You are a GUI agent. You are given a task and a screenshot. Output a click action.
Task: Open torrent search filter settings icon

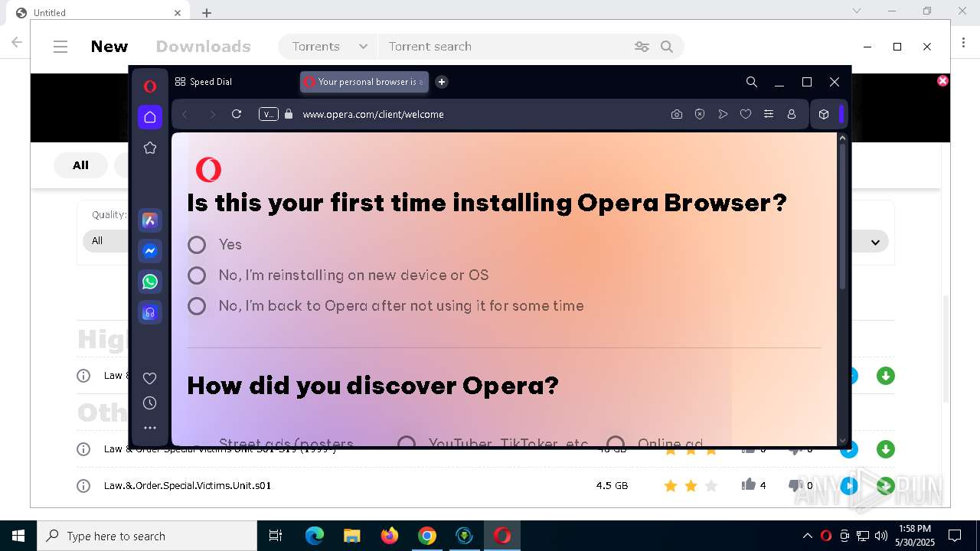642,47
